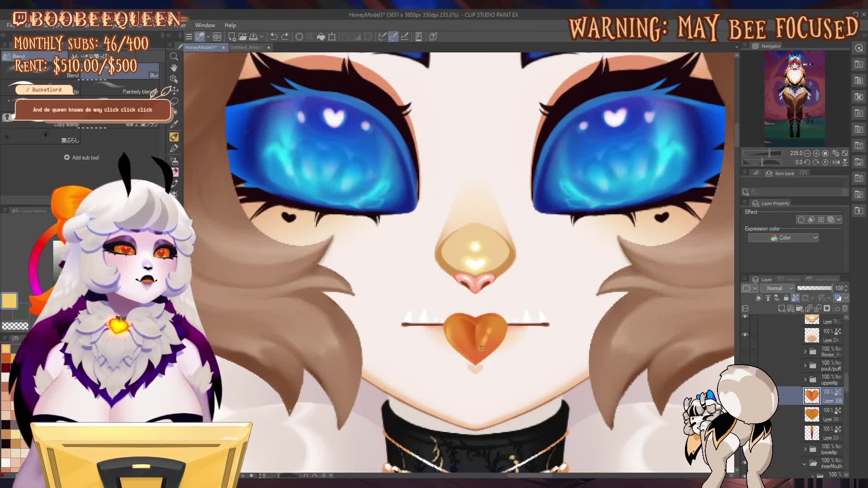Click the Scale/Rotate transform icon
The height and width of the screenshot is (488, 868).
pos(332,37)
